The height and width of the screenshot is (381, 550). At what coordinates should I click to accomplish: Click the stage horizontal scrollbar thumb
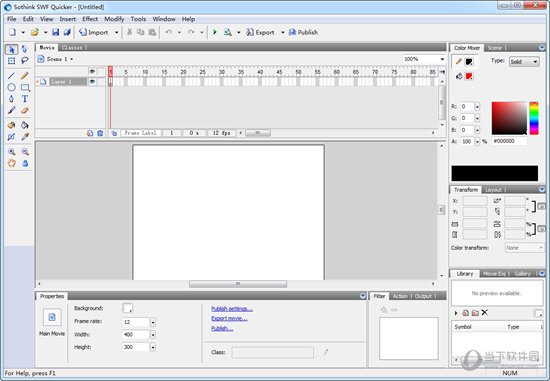(x=238, y=283)
